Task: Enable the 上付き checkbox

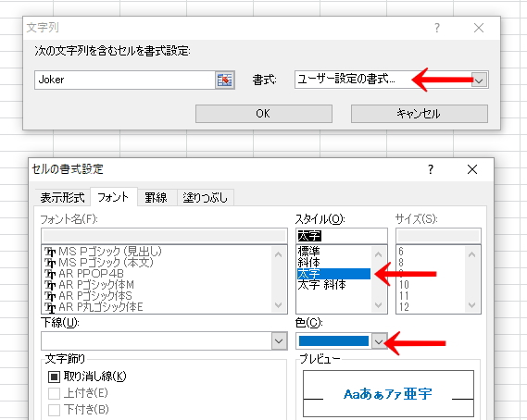Action: point(54,393)
